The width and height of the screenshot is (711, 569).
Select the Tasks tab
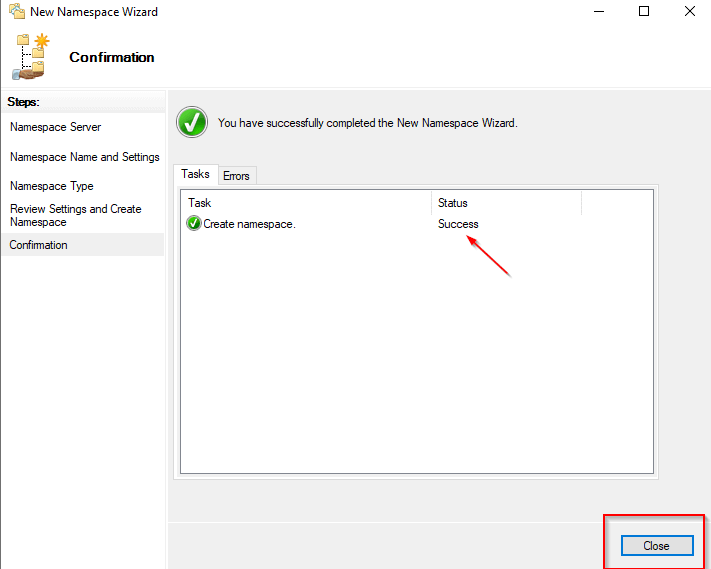click(x=195, y=175)
